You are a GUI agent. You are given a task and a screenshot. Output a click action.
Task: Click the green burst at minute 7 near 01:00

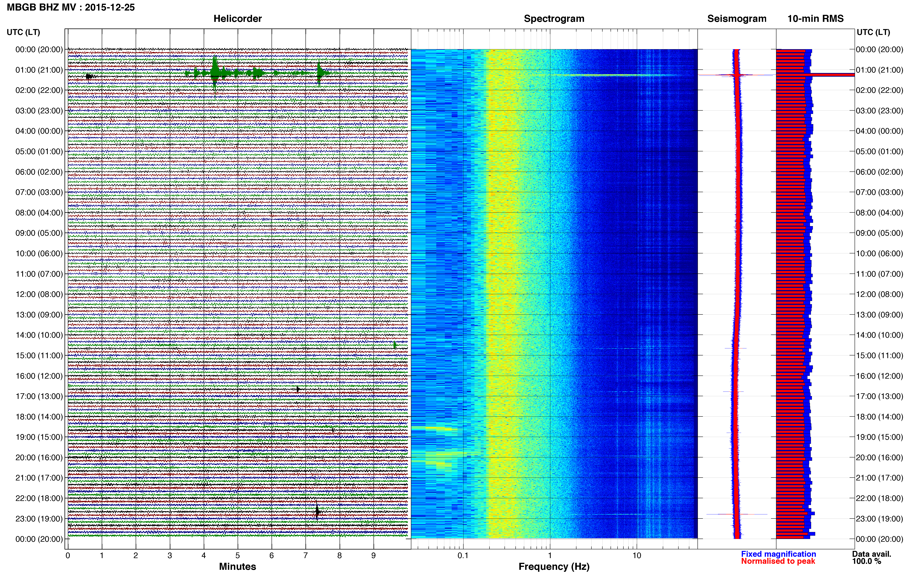tap(319, 73)
